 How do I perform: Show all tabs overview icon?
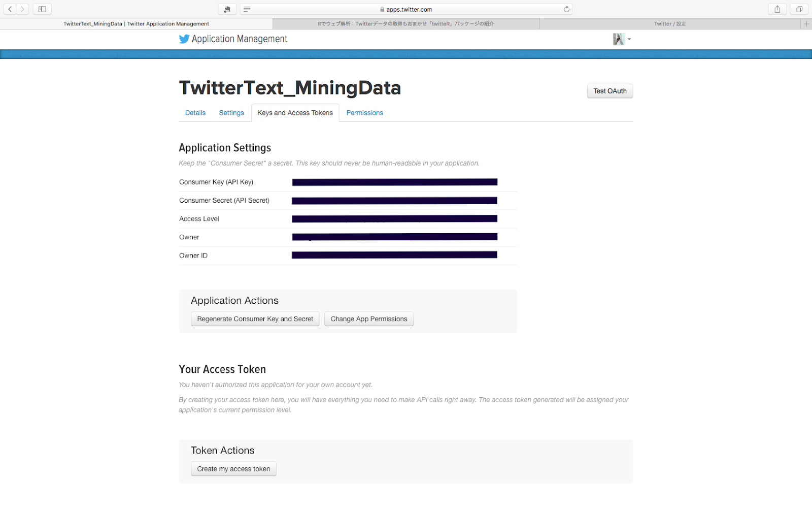click(799, 9)
